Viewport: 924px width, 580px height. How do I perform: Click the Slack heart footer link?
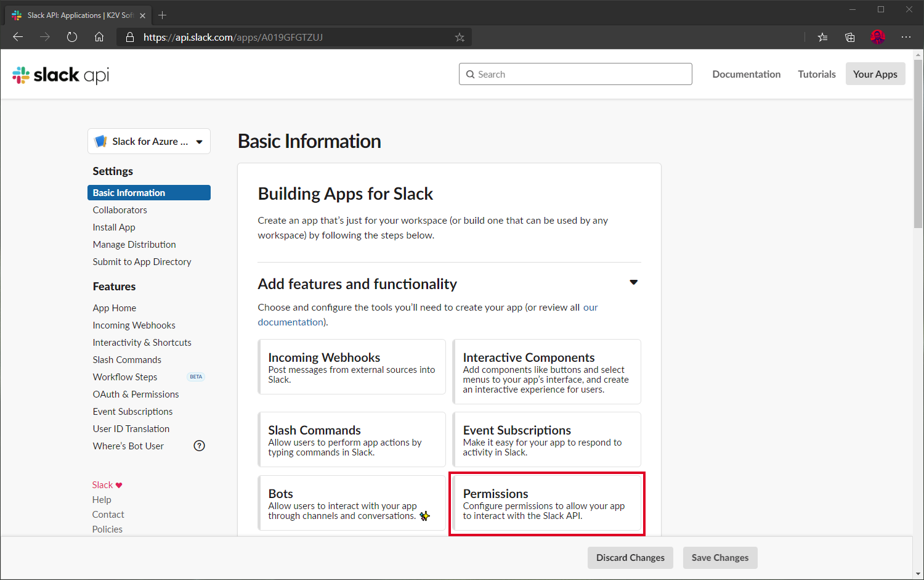pos(107,485)
